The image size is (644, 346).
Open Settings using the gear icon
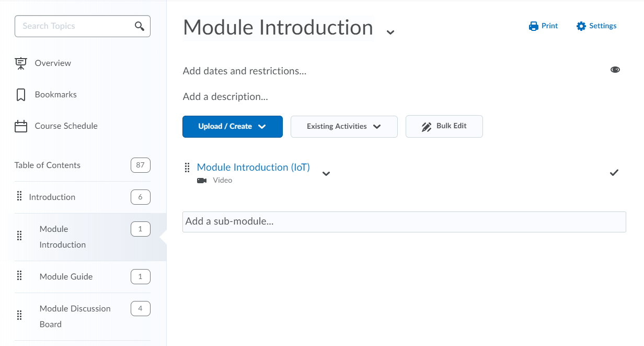coord(581,26)
